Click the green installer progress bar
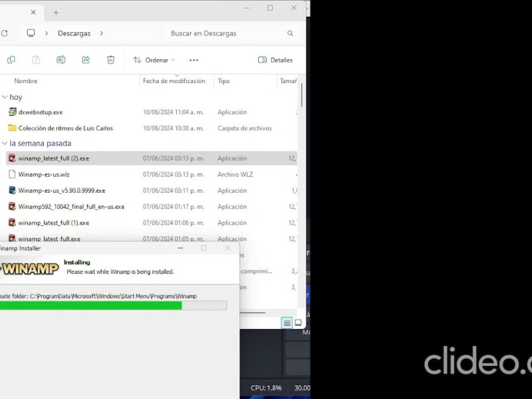The height and width of the screenshot is (399, 532). pos(113,305)
